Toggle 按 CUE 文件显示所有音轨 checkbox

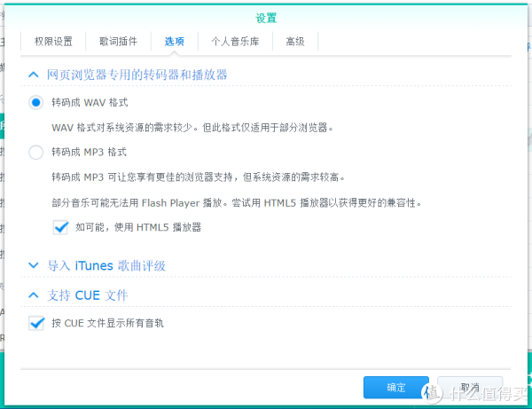[36, 323]
